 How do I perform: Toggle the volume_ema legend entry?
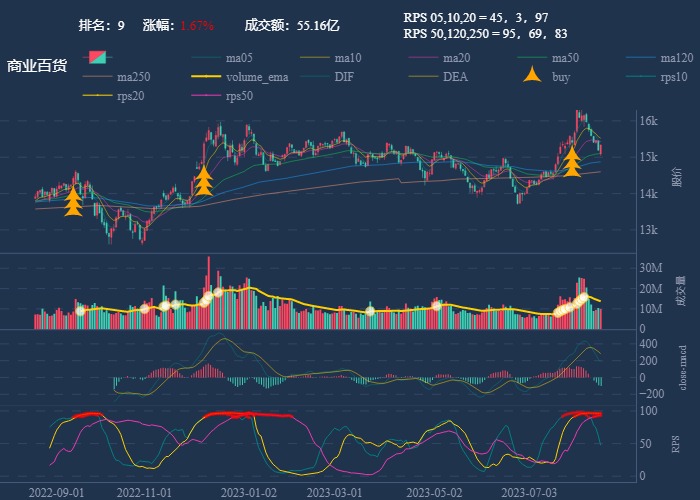(257, 76)
